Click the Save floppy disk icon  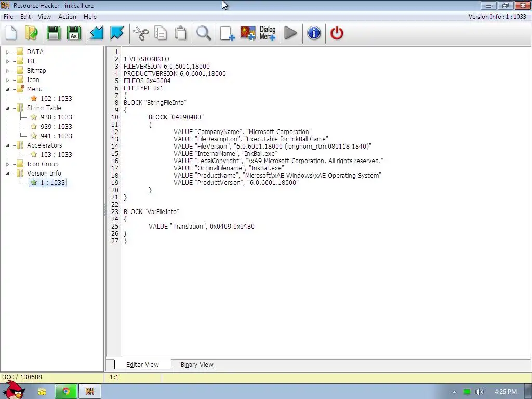tap(54, 33)
